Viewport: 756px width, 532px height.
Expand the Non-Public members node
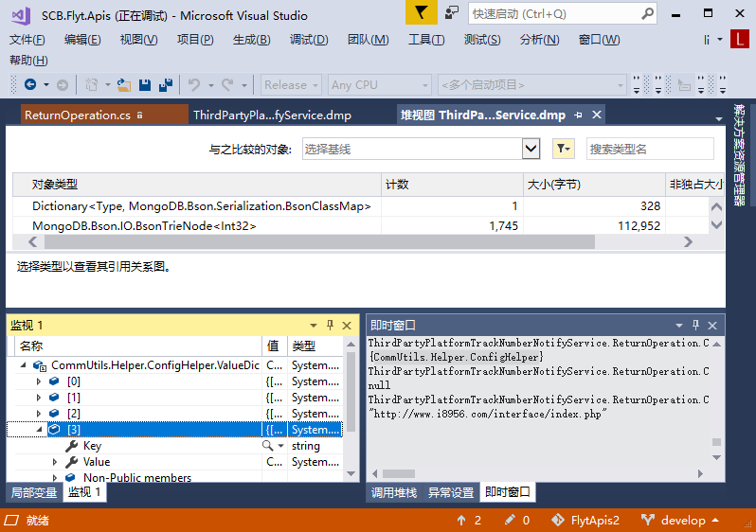[x=55, y=477]
